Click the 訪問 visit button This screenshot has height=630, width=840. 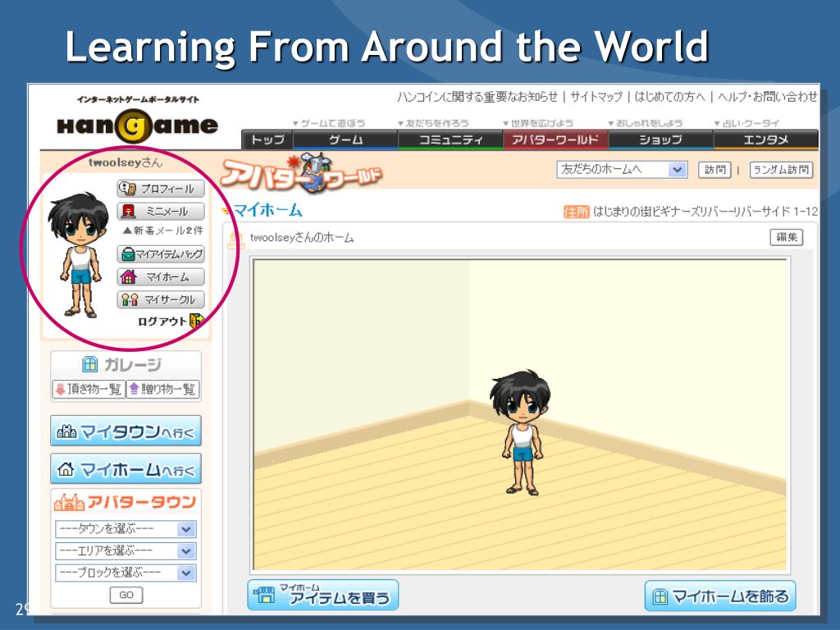coord(714,170)
